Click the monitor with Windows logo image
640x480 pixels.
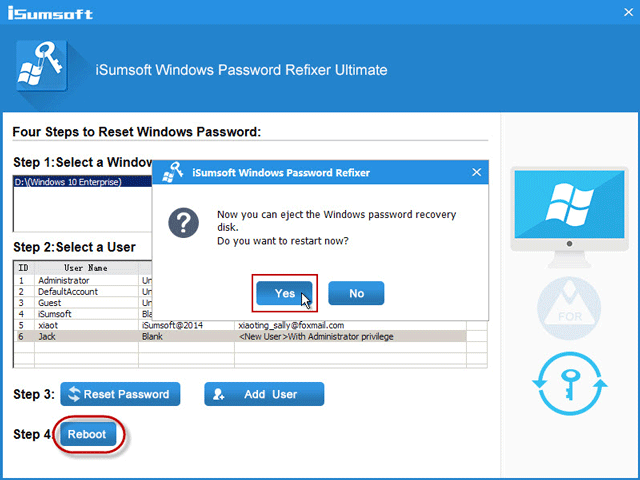[569, 216]
